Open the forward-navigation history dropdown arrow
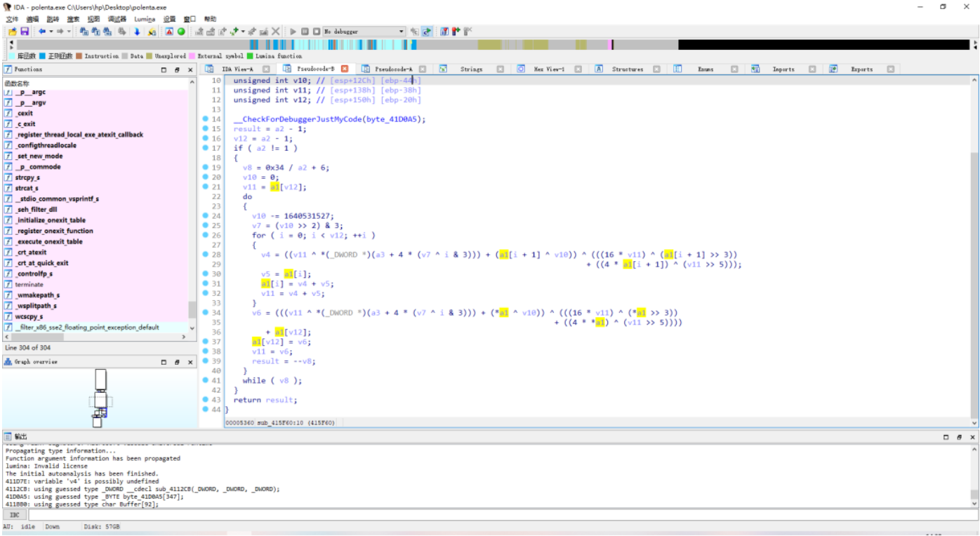 tap(69, 32)
